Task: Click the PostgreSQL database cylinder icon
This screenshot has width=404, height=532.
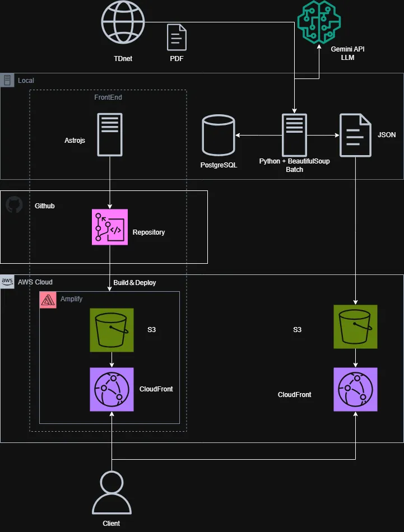Action: click(x=219, y=135)
